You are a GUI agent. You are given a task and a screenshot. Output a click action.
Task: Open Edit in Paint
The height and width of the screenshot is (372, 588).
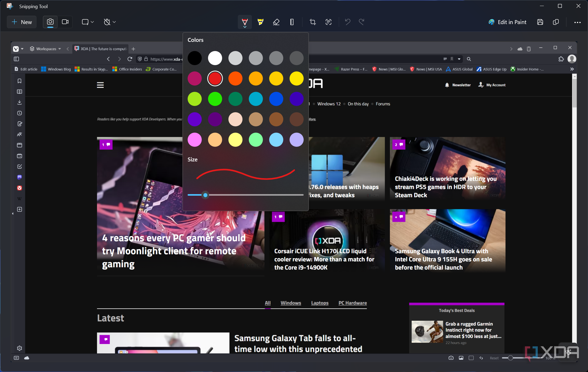507,22
